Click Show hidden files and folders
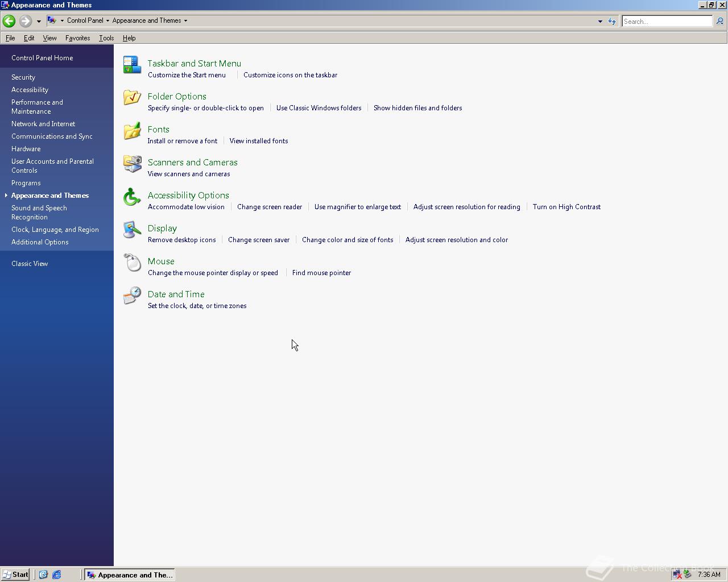728x582 pixels. click(x=417, y=108)
